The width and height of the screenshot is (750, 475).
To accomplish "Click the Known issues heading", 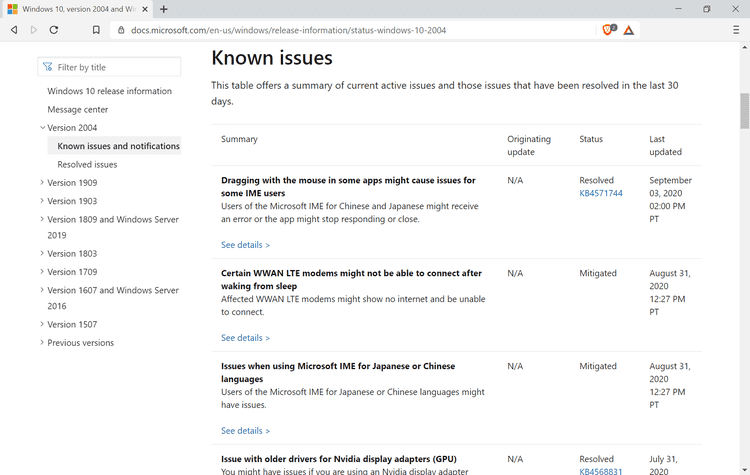I will pyautogui.click(x=272, y=58).
